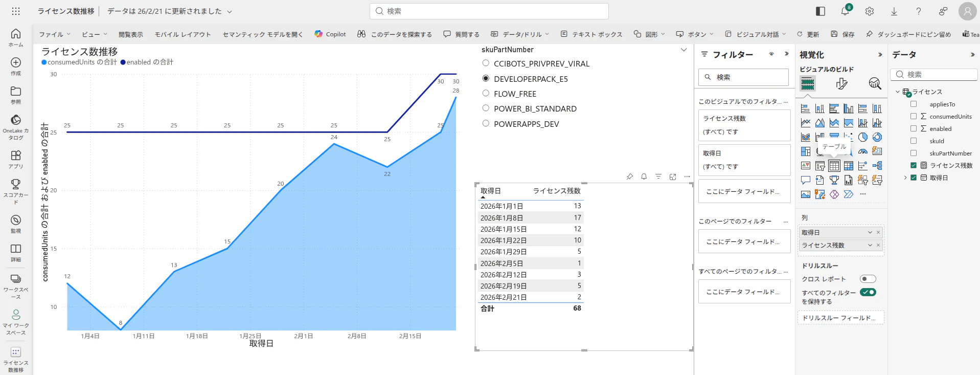
Task: Select the Q&A speech-bubble visual type
Action: 805,180
